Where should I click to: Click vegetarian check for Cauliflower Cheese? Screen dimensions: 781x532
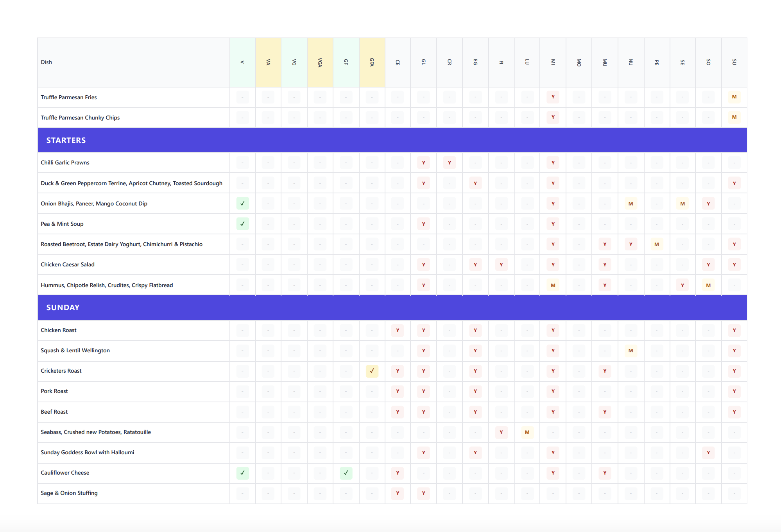pyautogui.click(x=242, y=473)
